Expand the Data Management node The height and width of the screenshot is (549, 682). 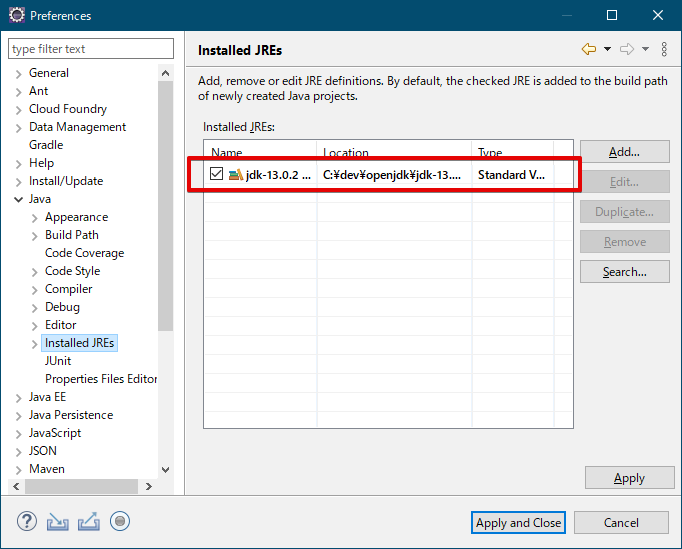click(x=18, y=128)
